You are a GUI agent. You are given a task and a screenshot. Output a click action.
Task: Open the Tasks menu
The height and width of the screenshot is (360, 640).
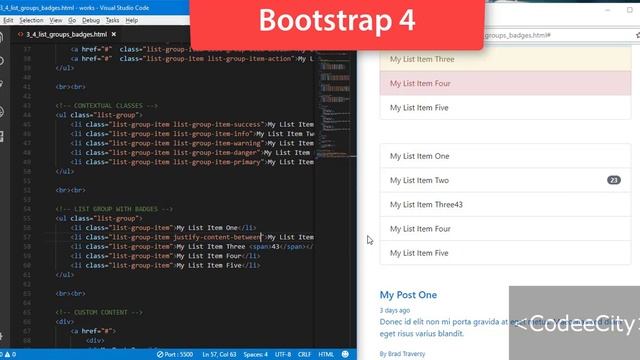click(x=112, y=20)
